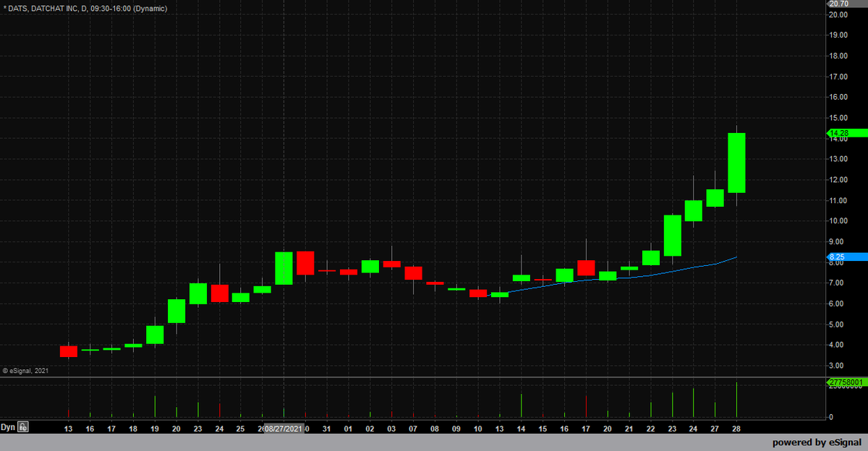
Task: Click the 18 date label on time axis
Action: pyautogui.click(x=132, y=429)
